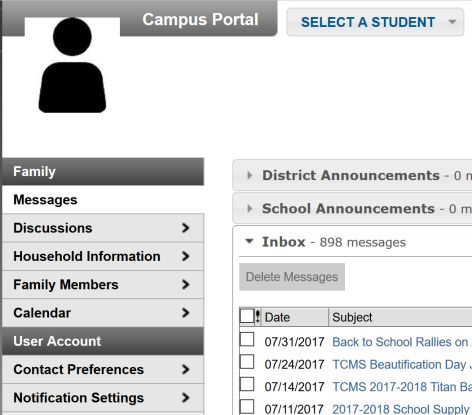Check the select-all messages checkbox in header
472x415 pixels.
coord(247,316)
